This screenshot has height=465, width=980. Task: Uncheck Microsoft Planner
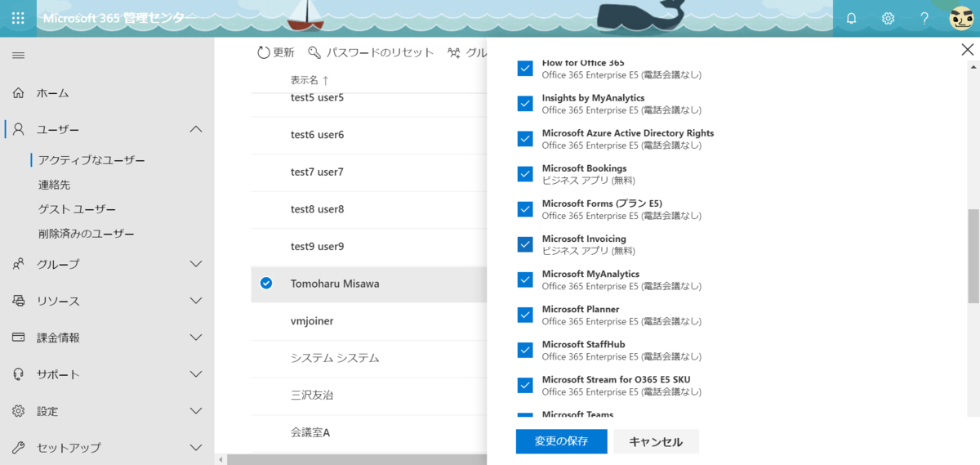point(525,315)
